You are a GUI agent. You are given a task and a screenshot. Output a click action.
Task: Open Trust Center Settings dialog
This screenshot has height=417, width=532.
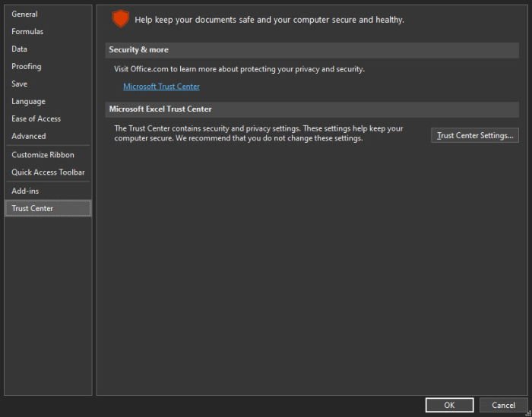475,136
